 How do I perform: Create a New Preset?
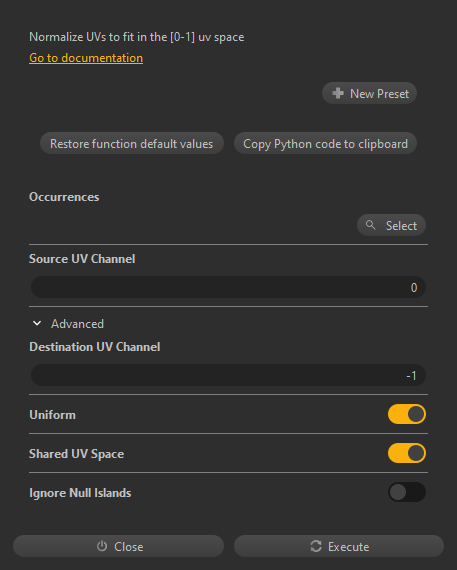tap(369, 93)
